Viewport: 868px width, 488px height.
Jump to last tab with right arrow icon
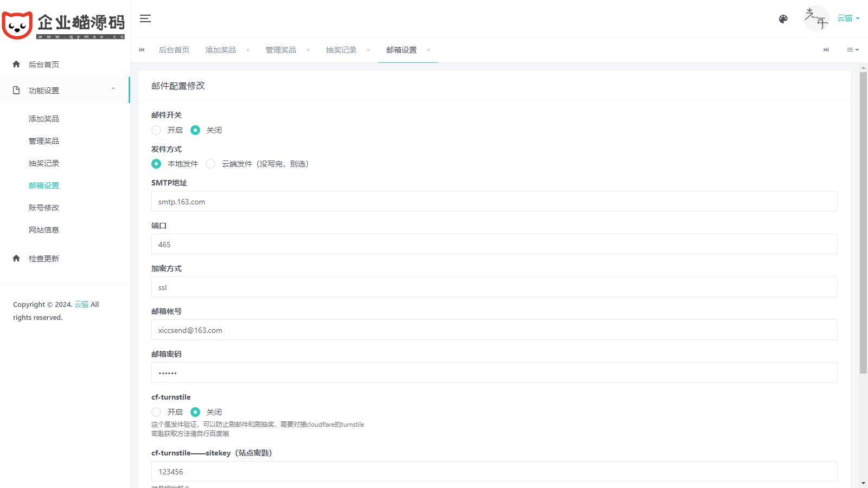[826, 50]
